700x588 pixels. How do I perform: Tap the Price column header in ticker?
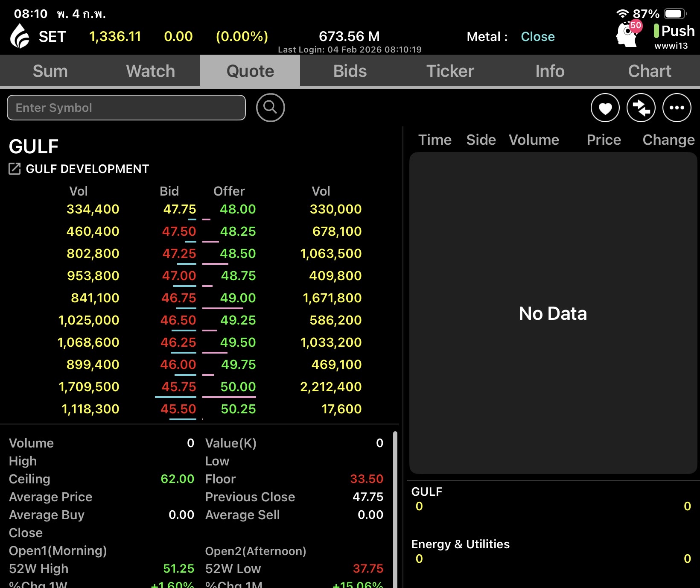pyautogui.click(x=604, y=140)
